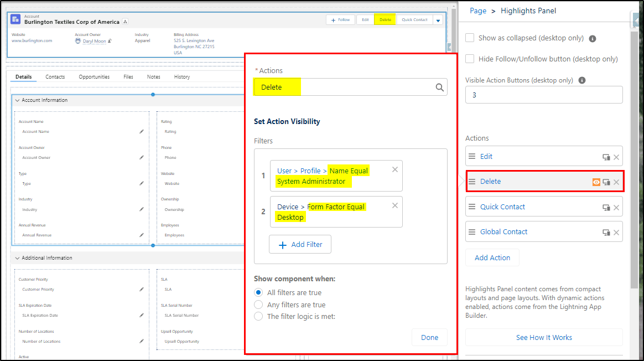Viewport: 644px width, 361px height.
Task: Collapse the Additional Information section
Action: [x=17, y=258]
